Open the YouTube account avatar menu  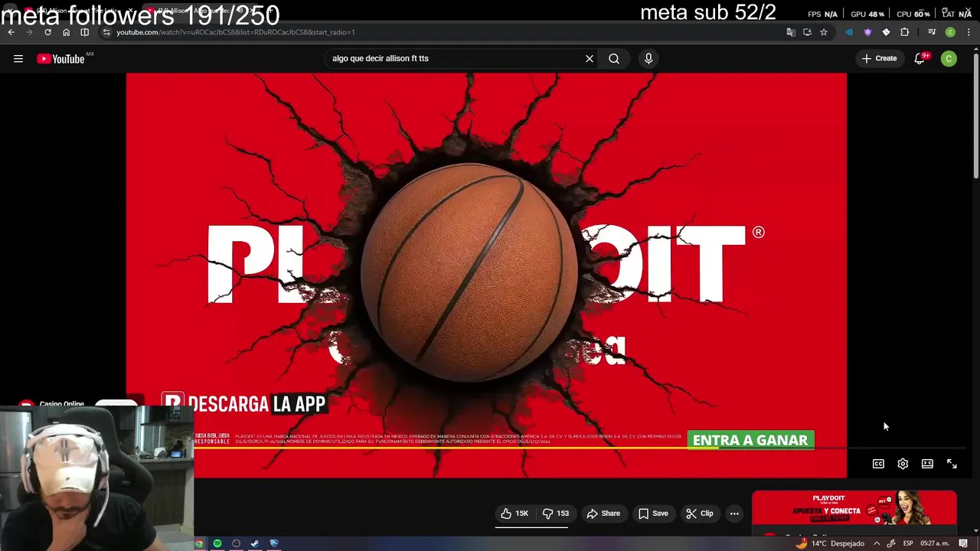click(x=949, y=58)
